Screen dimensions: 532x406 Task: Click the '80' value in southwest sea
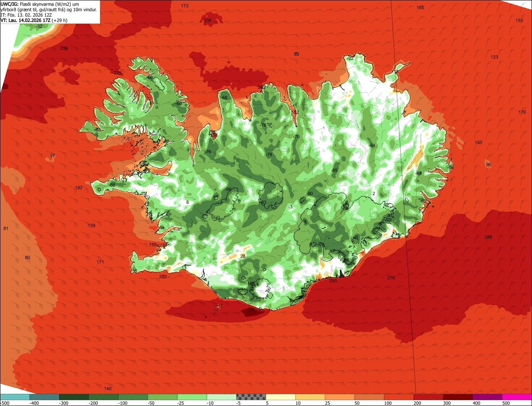(27, 257)
